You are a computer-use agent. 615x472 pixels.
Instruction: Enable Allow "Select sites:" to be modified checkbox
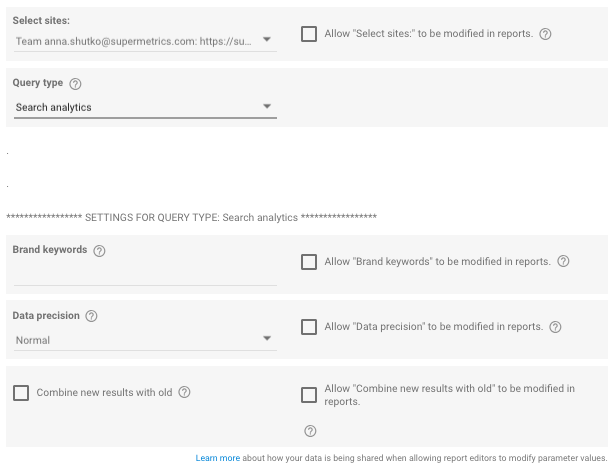coord(309,34)
